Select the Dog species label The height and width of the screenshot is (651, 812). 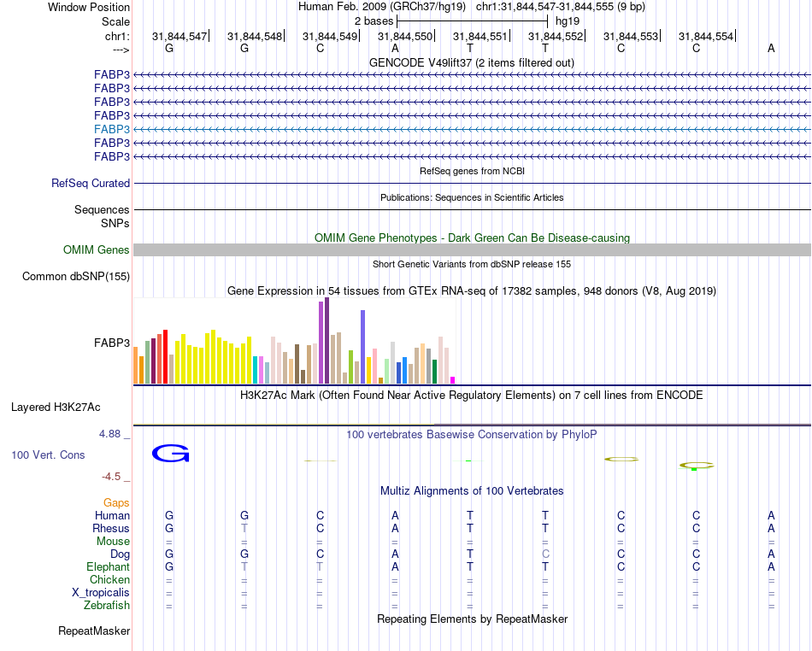point(120,554)
